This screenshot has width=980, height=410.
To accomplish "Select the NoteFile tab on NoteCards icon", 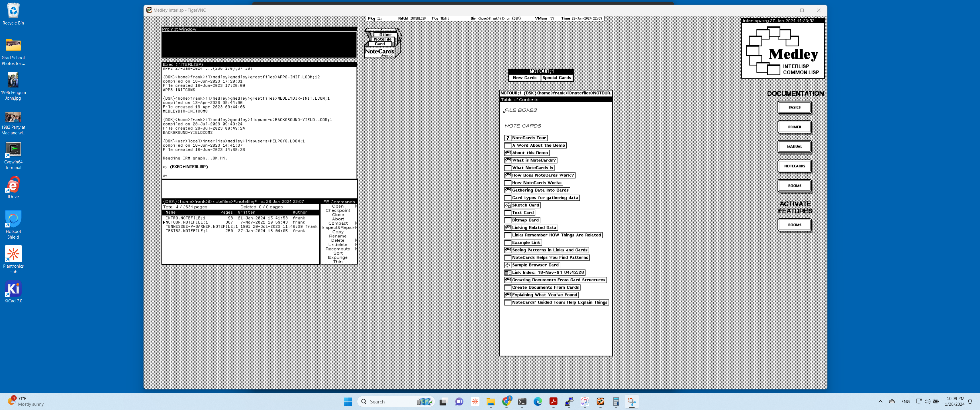I will 382,39.
